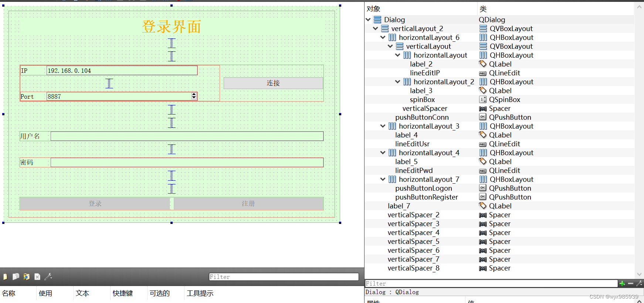Click the Copy action icon in action editor

pyautogui.click(x=16, y=277)
